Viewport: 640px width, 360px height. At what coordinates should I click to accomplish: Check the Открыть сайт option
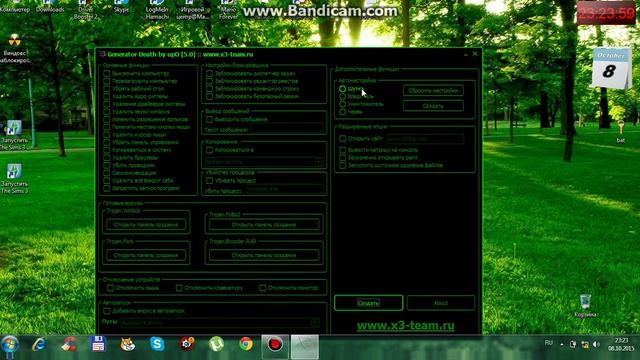point(342,139)
